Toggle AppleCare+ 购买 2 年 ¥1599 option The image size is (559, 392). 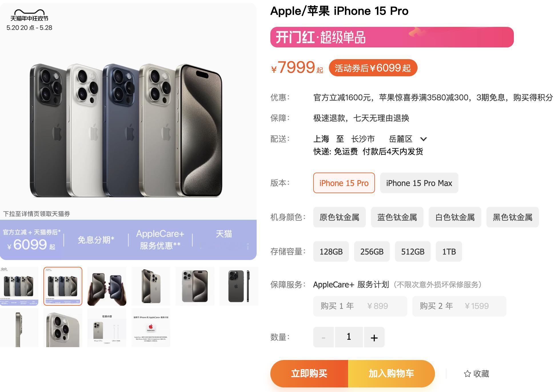[x=459, y=306]
